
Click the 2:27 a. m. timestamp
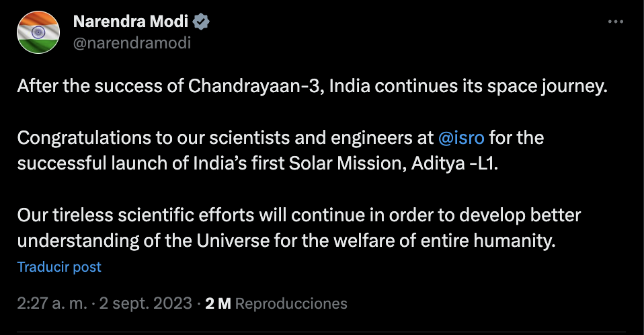(52, 303)
